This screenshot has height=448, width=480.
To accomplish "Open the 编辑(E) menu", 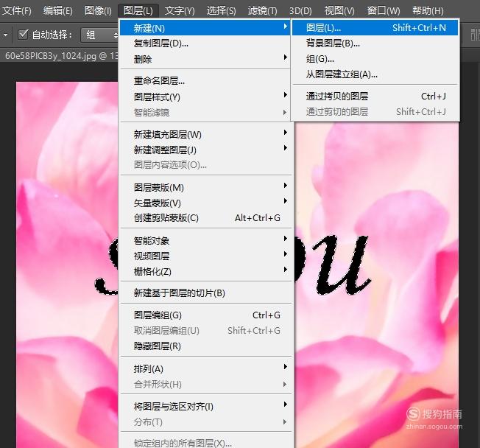I will 58,11.
